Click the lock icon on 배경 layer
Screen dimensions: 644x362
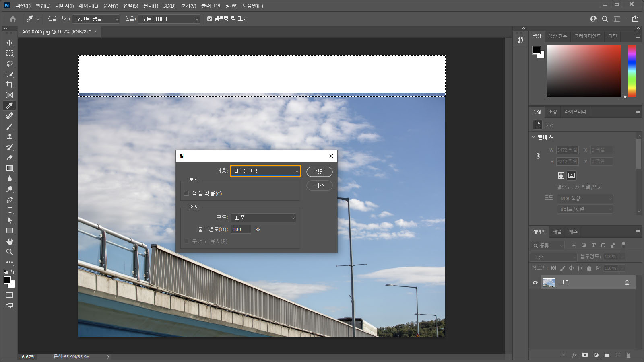click(627, 282)
